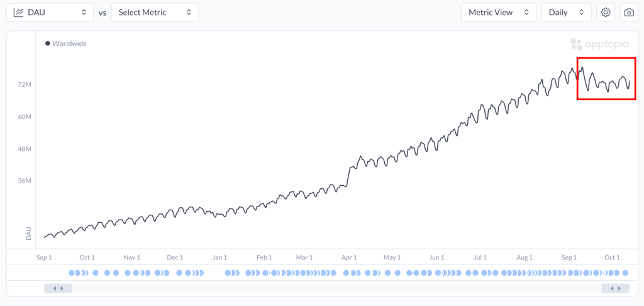Open the DAU metric dropdown
Viewport: 644px width, 306px height.
50,13
